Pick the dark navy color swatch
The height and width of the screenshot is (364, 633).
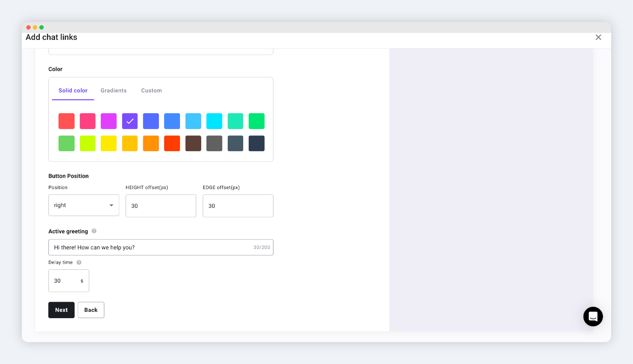click(x=256, y=143)
